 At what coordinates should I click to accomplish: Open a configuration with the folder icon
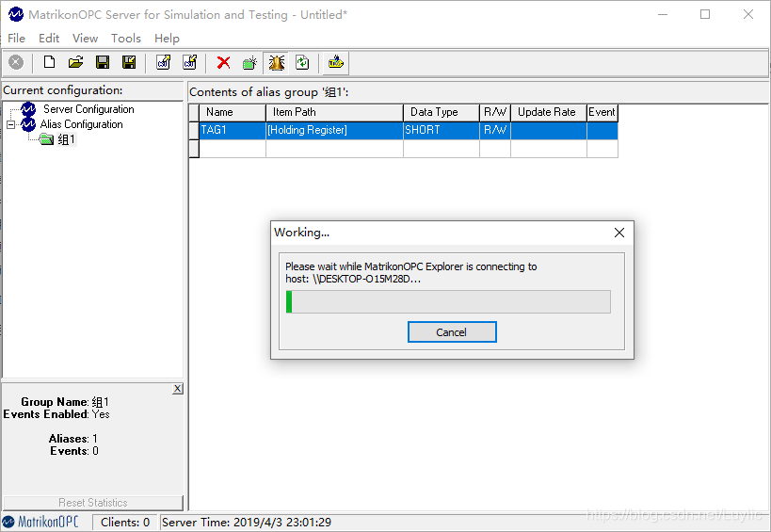[75, 62]
